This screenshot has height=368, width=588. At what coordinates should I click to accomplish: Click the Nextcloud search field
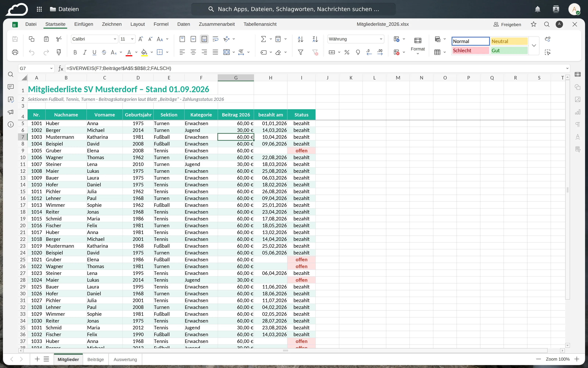(293, 9)
